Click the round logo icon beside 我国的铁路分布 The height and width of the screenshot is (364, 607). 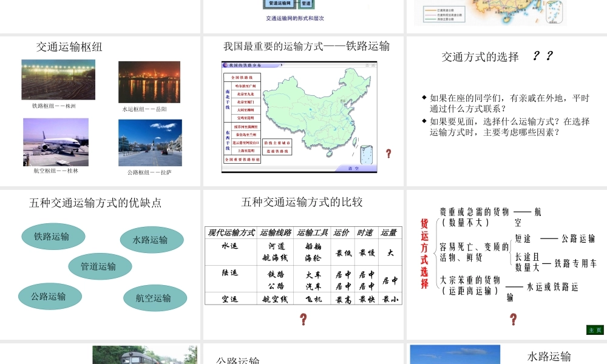[x=225, y=65]
